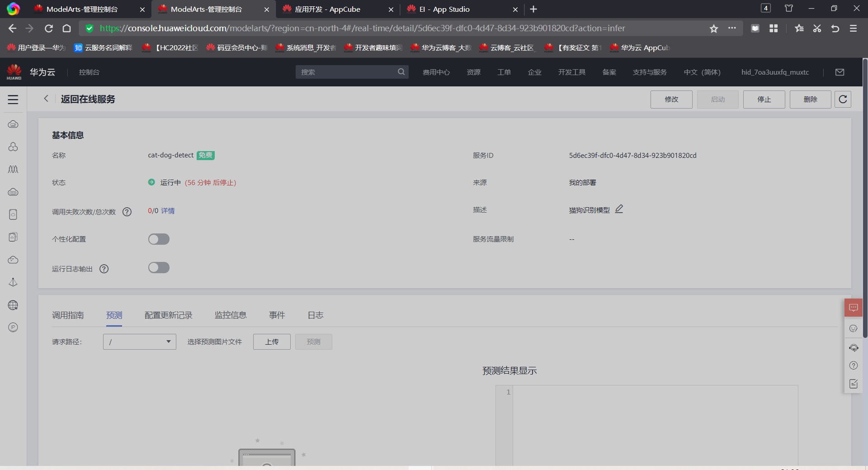
Task: Open a new browser tab
Action: (533, 9)
